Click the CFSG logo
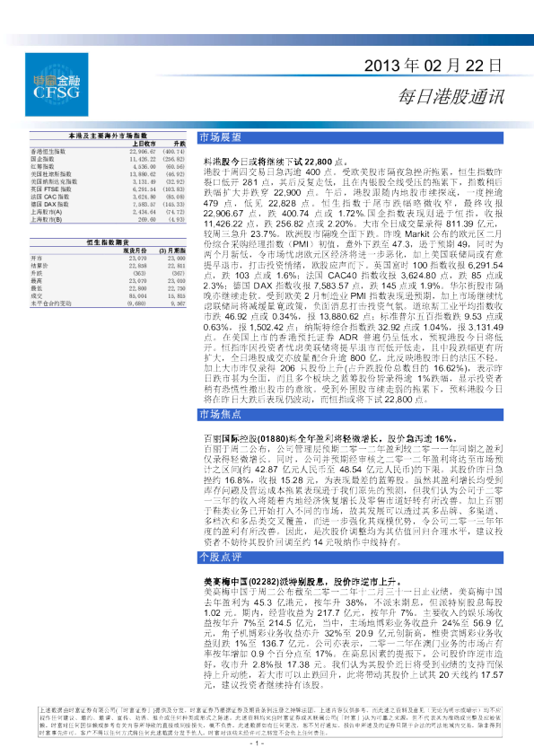 click(x=57, y=84)
